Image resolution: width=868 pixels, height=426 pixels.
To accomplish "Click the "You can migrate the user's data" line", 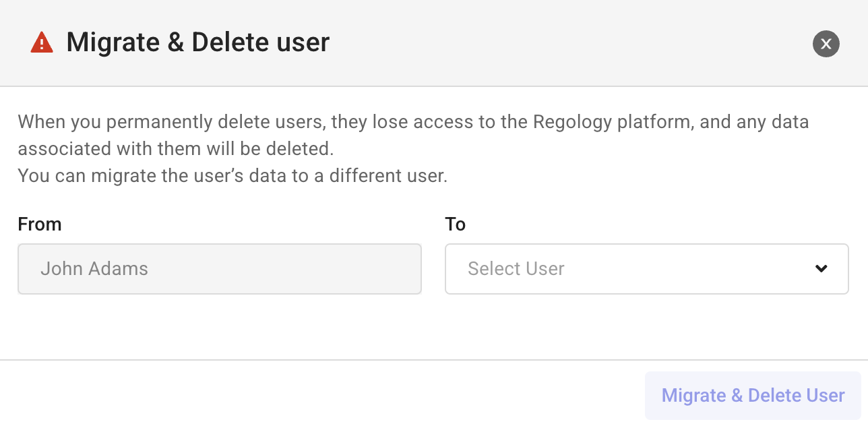I will [x=232, y=176].
